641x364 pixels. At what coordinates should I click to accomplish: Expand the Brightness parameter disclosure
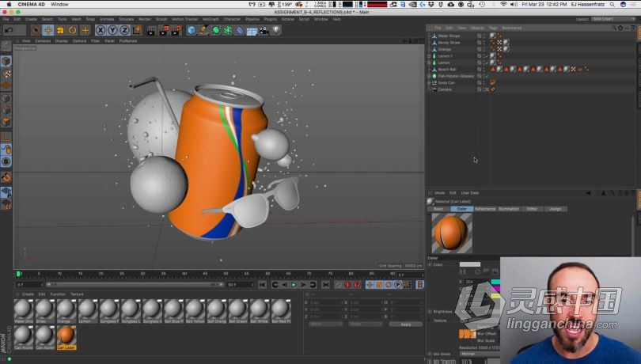pos(430,312)
